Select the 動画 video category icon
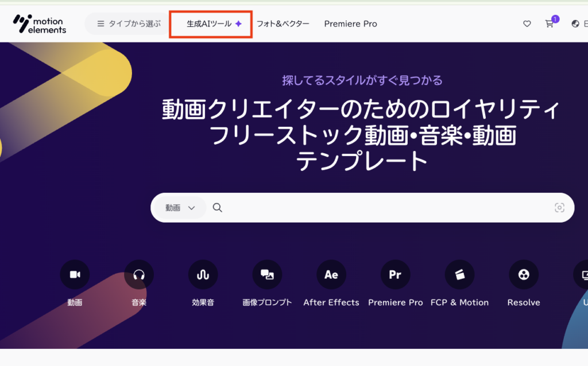The width and height of the screenshot is (588, 366). coord(75,275)
